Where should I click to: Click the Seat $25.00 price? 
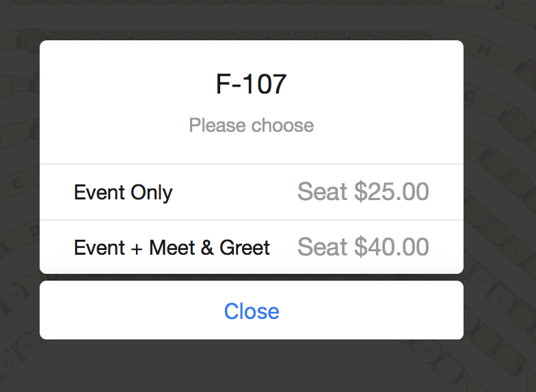(x=363, y=192)
